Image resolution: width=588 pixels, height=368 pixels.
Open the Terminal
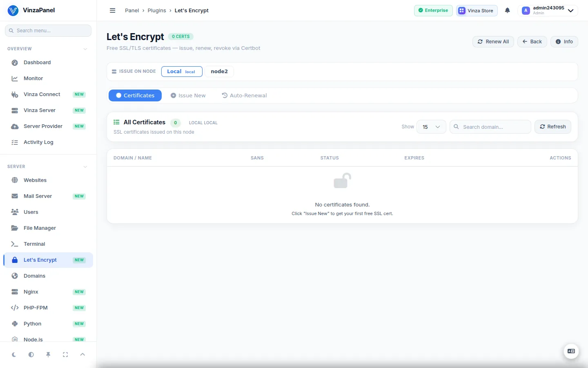point(48,244)
